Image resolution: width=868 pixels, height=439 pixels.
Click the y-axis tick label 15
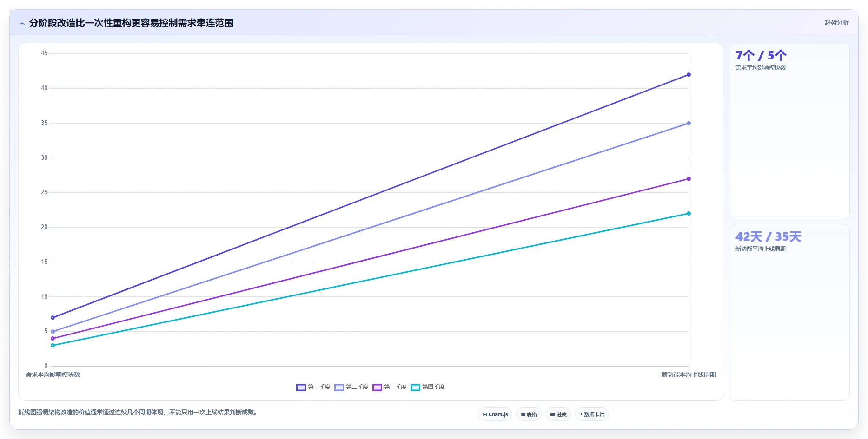click(44, 262)
